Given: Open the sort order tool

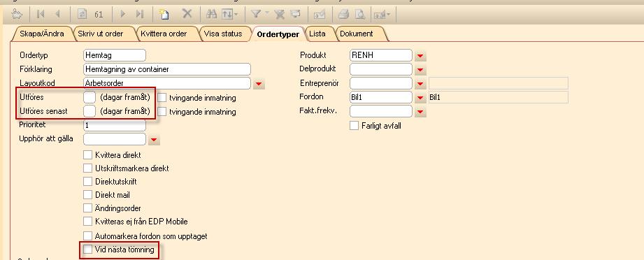Looking at the screenshot, I should coord(229,15).
